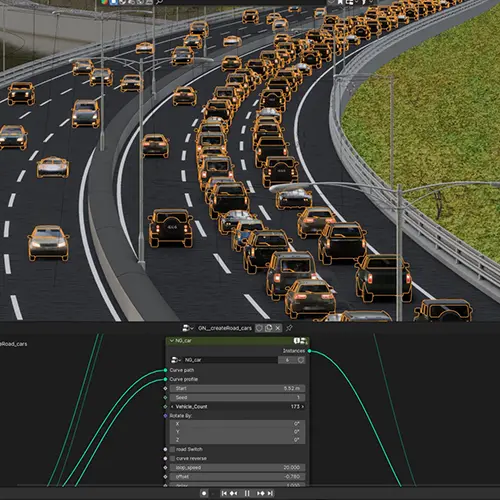The image size is (500, 500).
Task: Toggle fake user shield for GN_createRoad_cars
Action: coord(259,328)
